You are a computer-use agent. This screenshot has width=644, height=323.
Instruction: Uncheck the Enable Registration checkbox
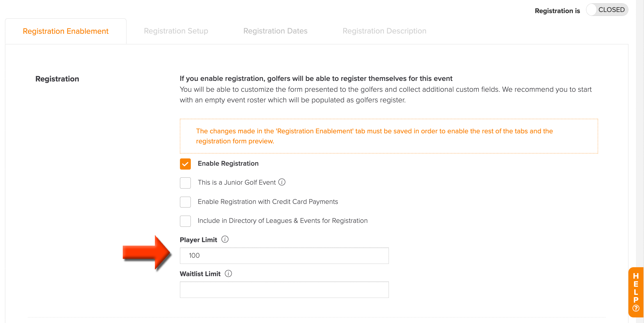185,164
